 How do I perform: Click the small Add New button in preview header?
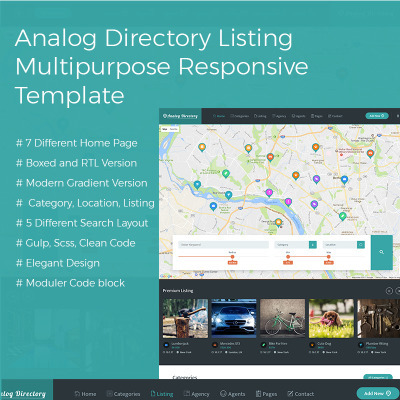point(377,116)
